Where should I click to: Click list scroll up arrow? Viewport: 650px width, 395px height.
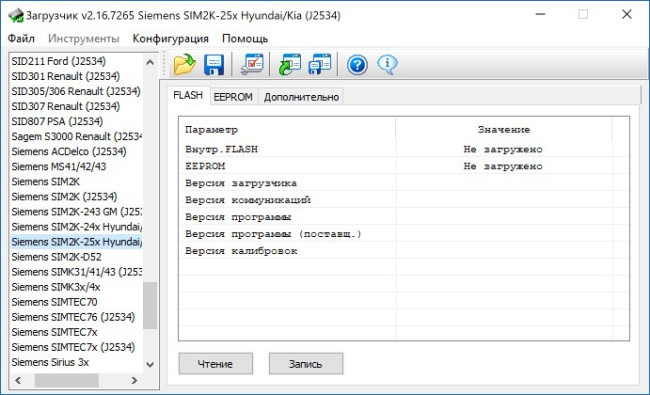[x=150, y=62]
